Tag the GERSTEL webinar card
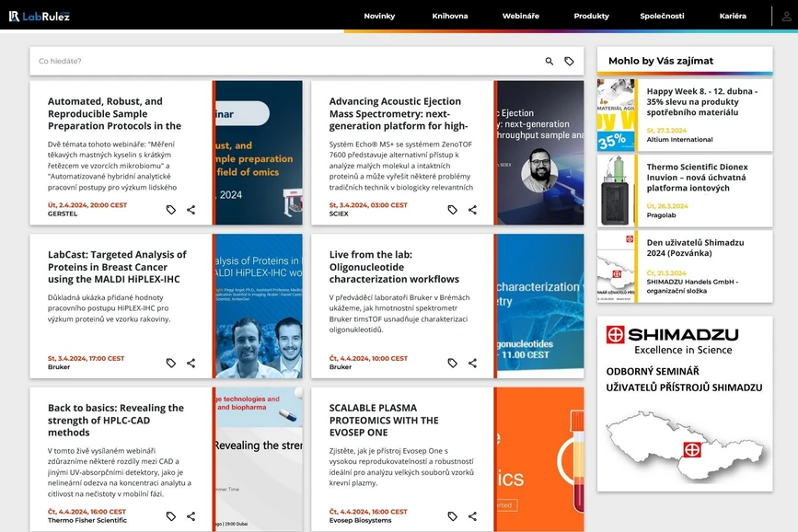 (x=171, y=210)
